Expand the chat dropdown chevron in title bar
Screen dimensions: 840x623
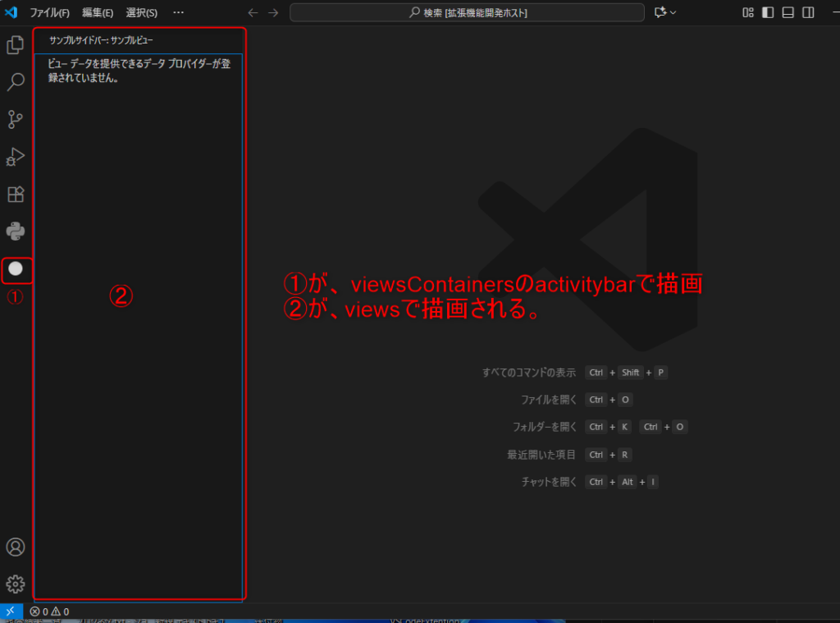pyautogui.click(x=673, y=13)
